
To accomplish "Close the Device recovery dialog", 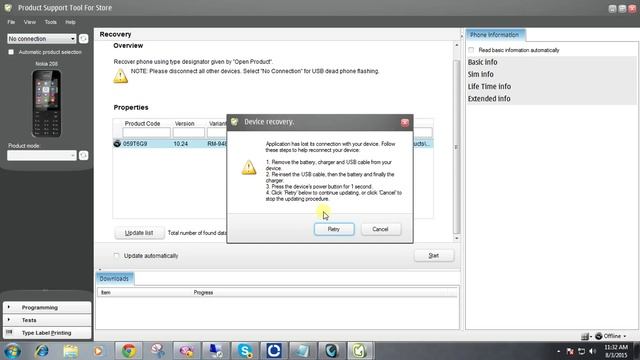I will click(x=404, y=123).
